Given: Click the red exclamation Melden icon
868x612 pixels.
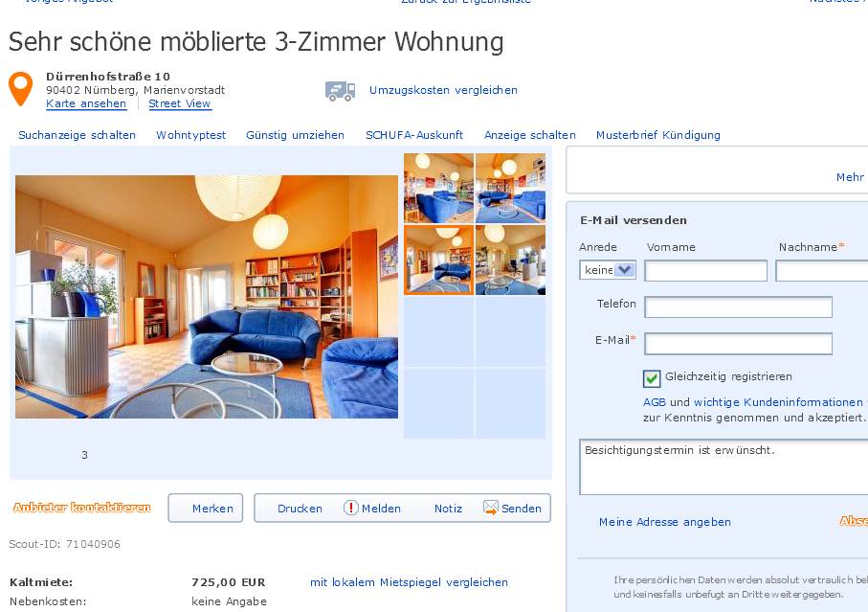Looking at the screenshot, I should 351,508.
